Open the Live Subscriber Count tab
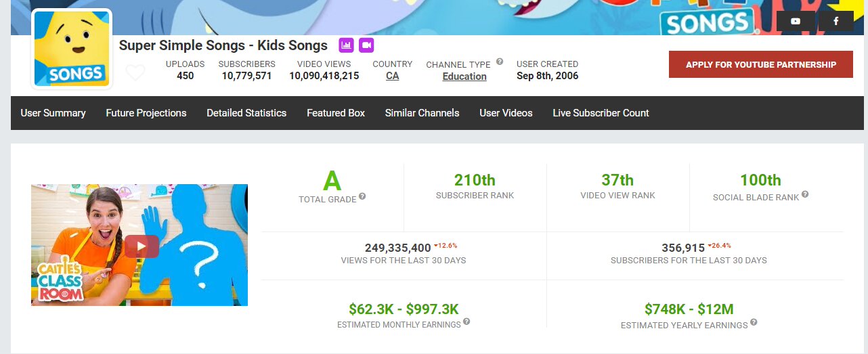 (x=601, y=113)
